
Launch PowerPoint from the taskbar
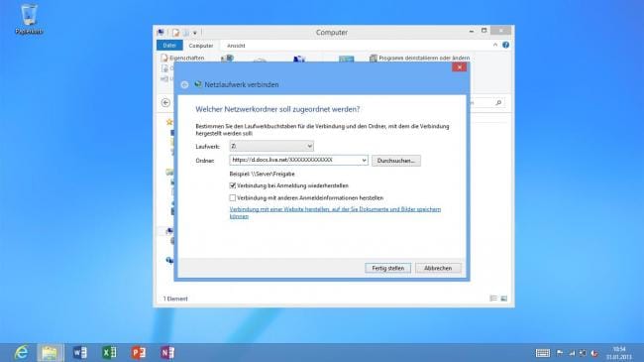tap(139, 352)
